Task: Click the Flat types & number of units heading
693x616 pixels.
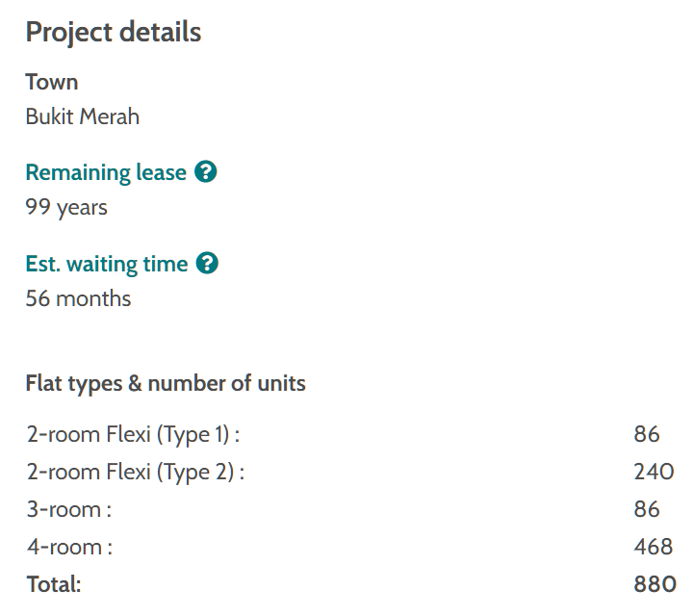Action: tap(166, 383)
